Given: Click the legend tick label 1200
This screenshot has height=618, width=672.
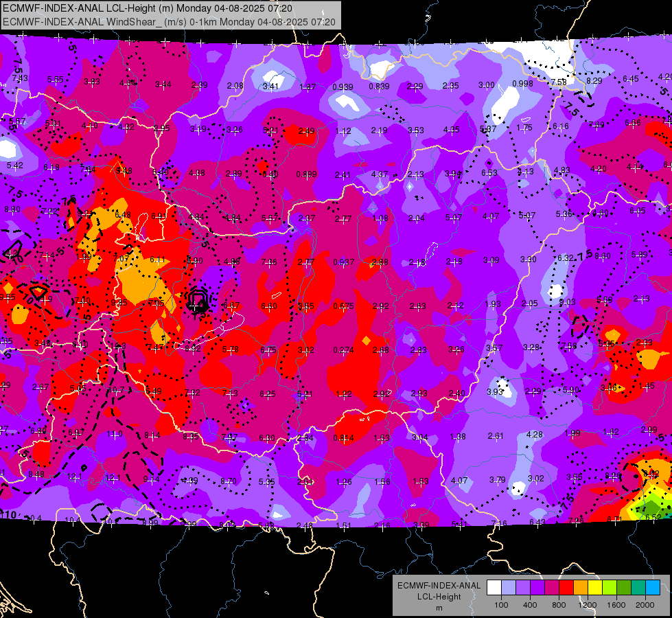Looking at the screenshot, I should click(x=587, y=605).
